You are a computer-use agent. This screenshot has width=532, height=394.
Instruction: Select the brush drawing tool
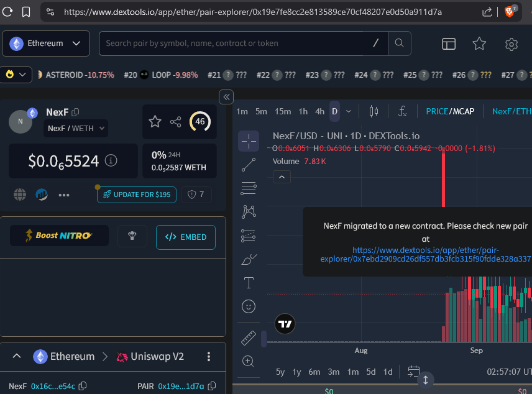coord(249,259)
